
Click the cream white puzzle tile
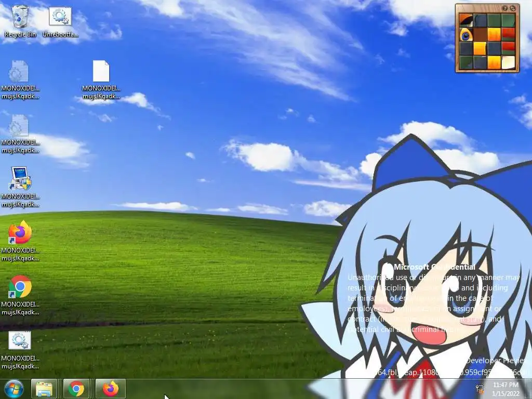[508, 62]
